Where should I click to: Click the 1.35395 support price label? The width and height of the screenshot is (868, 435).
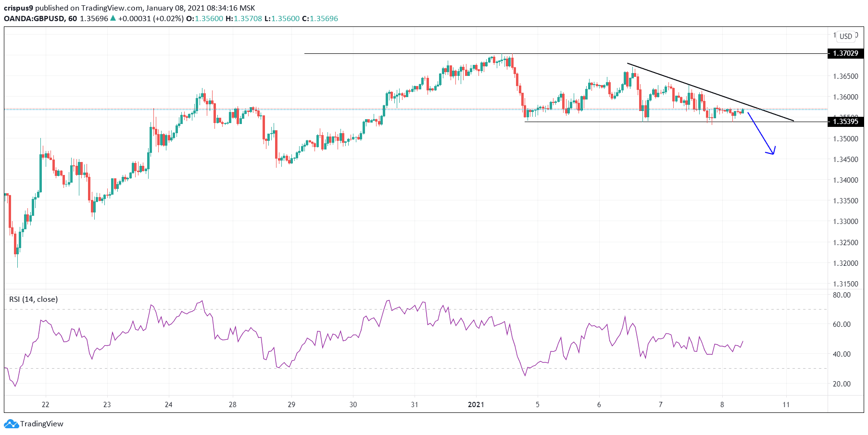click(x=845, y=122)
